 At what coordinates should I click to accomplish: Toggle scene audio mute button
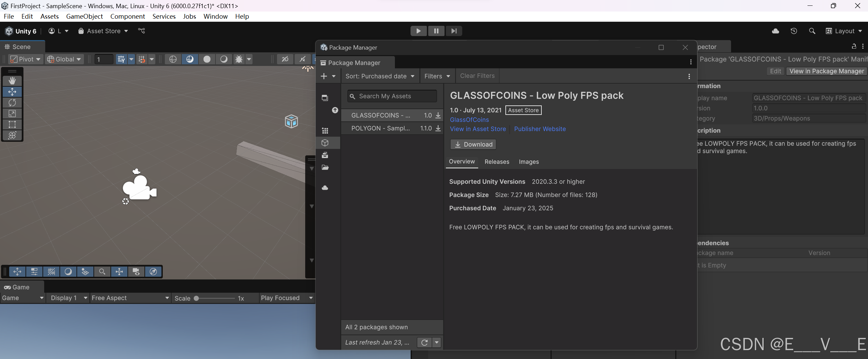pyautogui.click(x=302, y=59)
